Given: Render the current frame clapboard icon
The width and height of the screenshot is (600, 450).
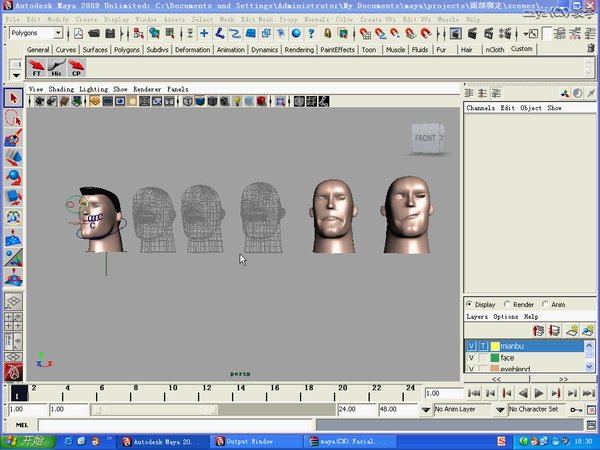Looking at the screenshot, I should [x=472, y=34].
